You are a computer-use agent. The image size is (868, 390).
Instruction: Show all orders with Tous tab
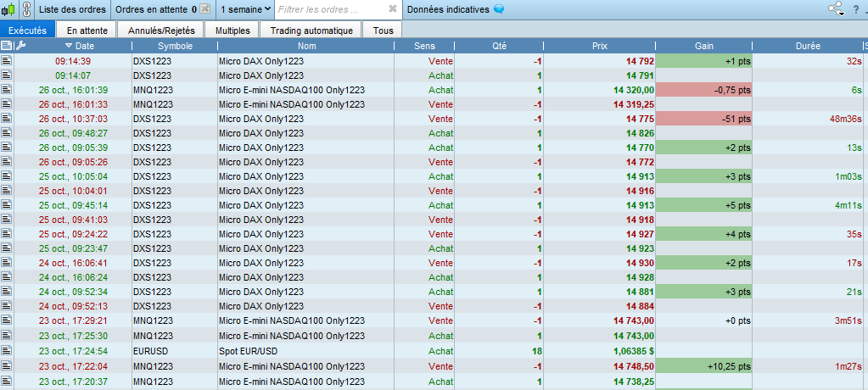383,31
